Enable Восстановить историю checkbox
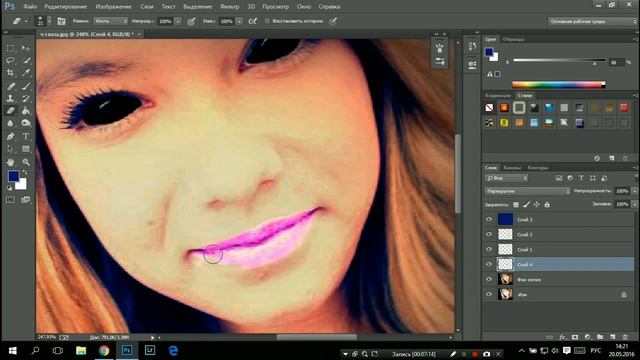 point(267,21)
